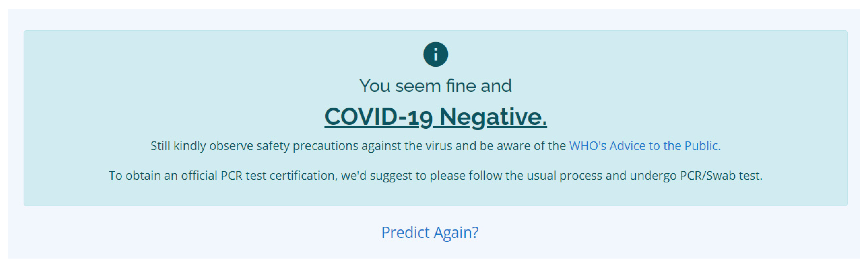Click the "To obtain an" sentence start
Screen dimensions: 868x266
143,175
